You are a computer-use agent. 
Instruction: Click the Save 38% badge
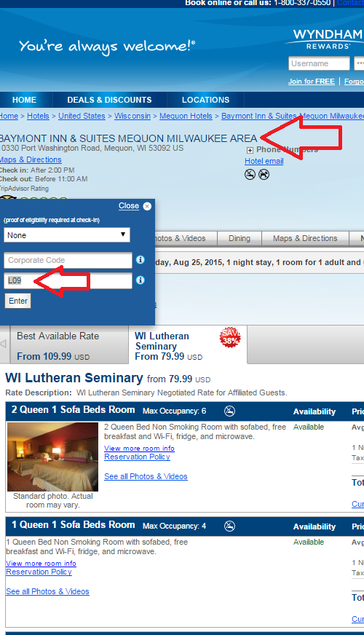[x=230, y=337]
